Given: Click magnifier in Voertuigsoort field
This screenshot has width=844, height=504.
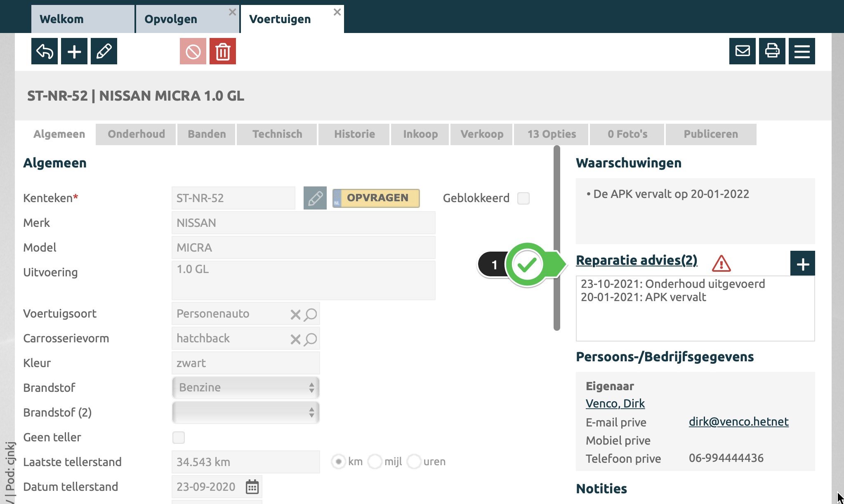Looking at the screenshot, I should coord(311,314).
